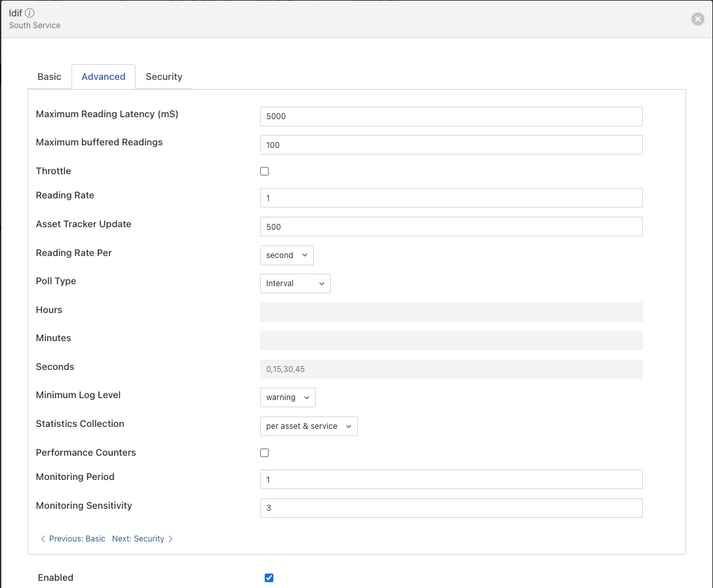Click into the Monitoring Period field
This screenshot has width=713, height=588.
pyautogui.click(x=451, y=479)
